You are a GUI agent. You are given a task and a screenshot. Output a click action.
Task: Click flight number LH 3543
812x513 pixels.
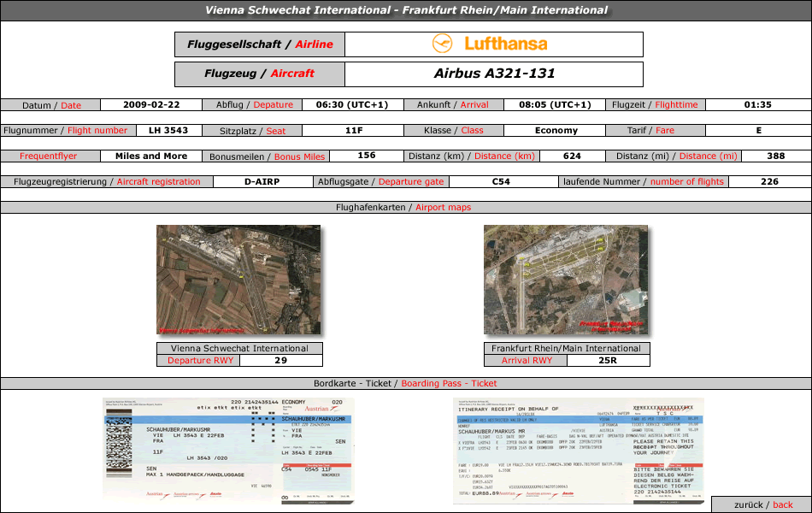(168, 131)
